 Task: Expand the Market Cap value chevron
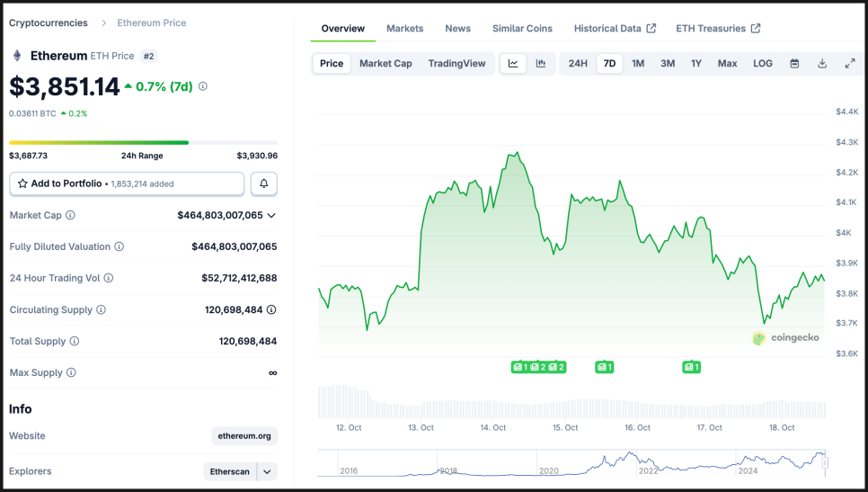(271, 216)
